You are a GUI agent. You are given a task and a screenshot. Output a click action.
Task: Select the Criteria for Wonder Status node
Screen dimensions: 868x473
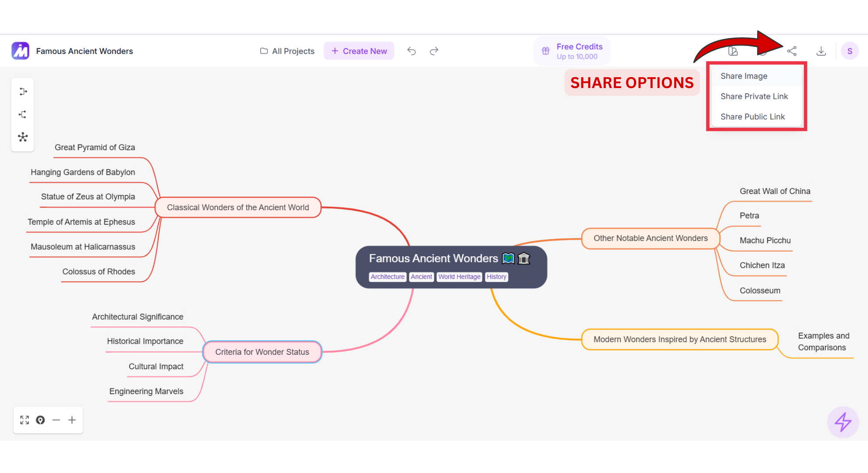tap(262, 352)
